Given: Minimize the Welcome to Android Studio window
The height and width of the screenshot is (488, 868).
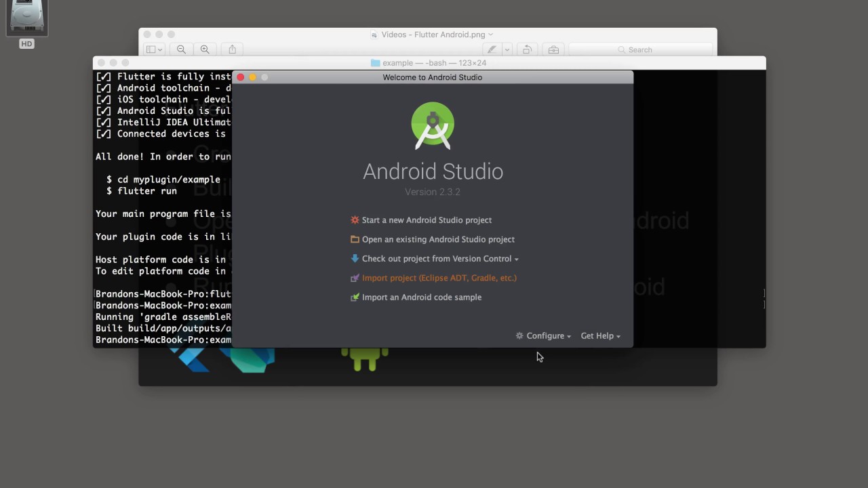Looking at the screenshot, I should coord(252,77).
